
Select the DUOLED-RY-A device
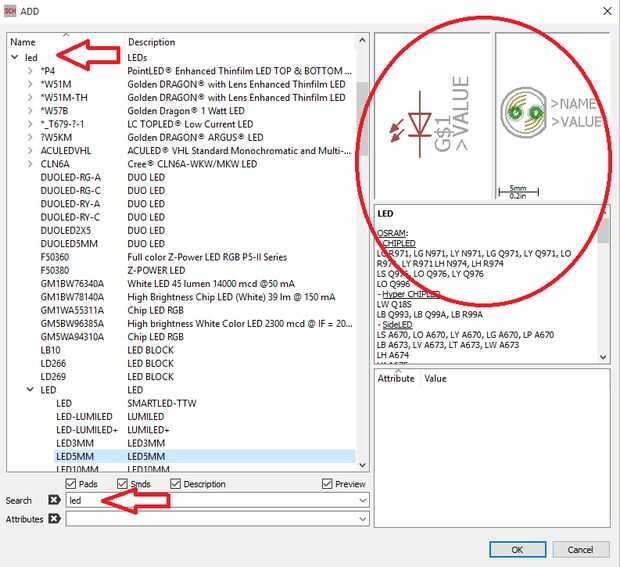tap(70, 204)
